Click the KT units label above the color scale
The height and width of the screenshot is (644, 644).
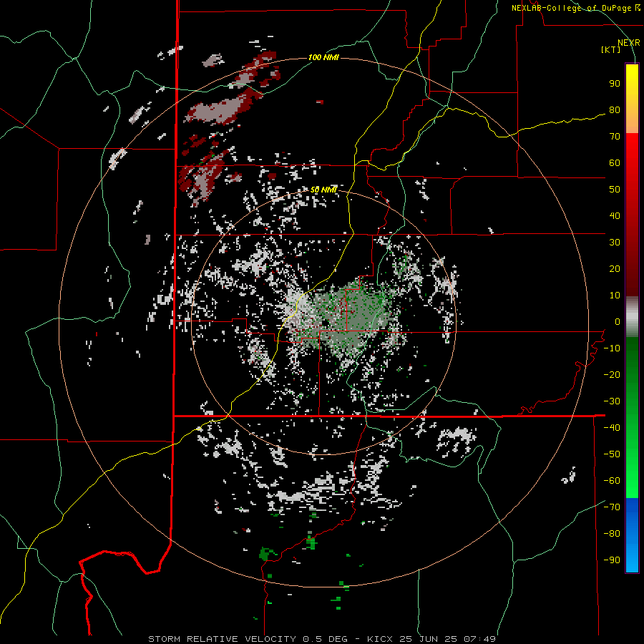(611, 49)
